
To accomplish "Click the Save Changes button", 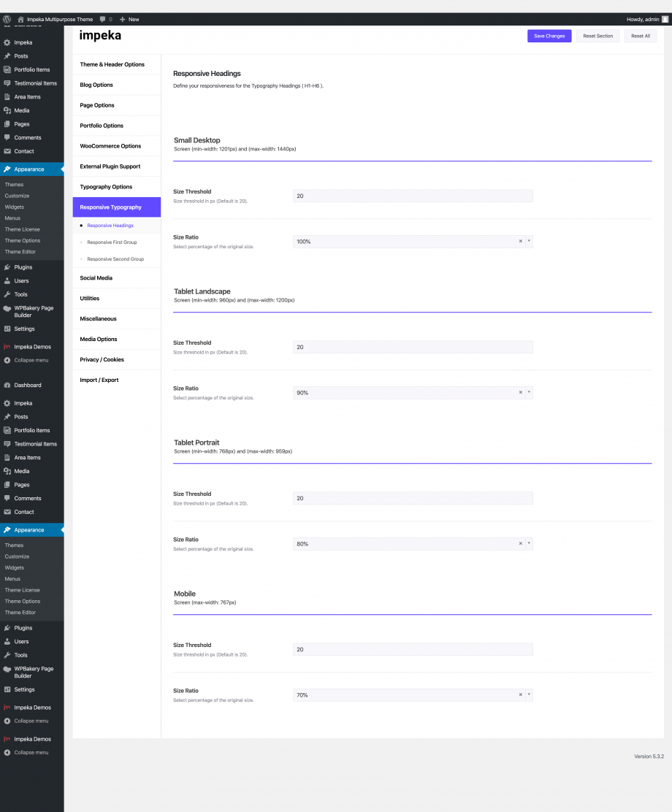I will [549, 36].
